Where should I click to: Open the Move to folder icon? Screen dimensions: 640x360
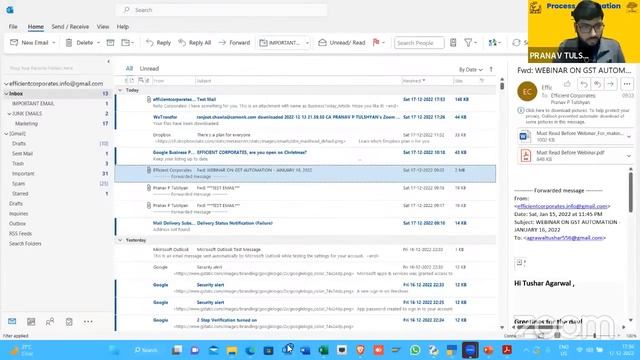click(127, 42)
